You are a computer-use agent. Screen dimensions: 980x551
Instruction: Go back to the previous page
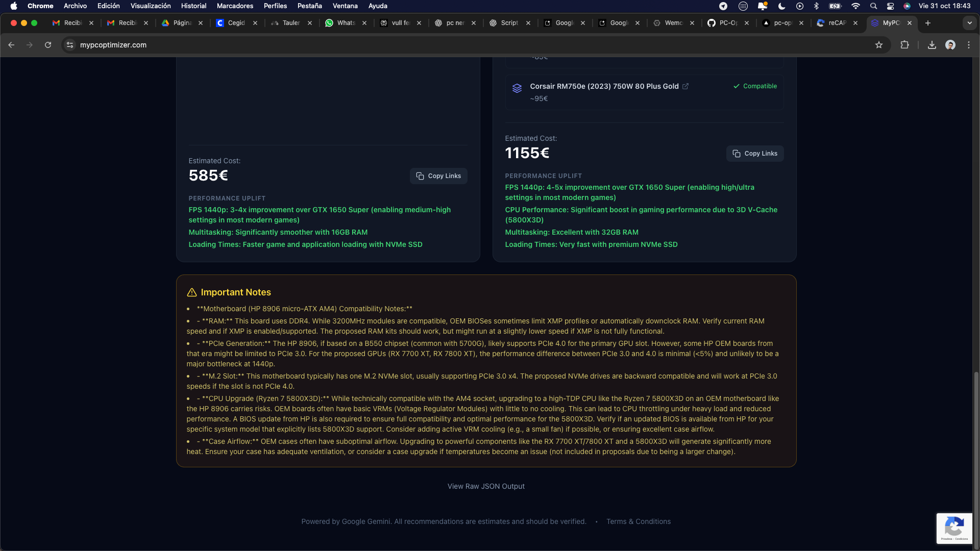pos(11,45)
